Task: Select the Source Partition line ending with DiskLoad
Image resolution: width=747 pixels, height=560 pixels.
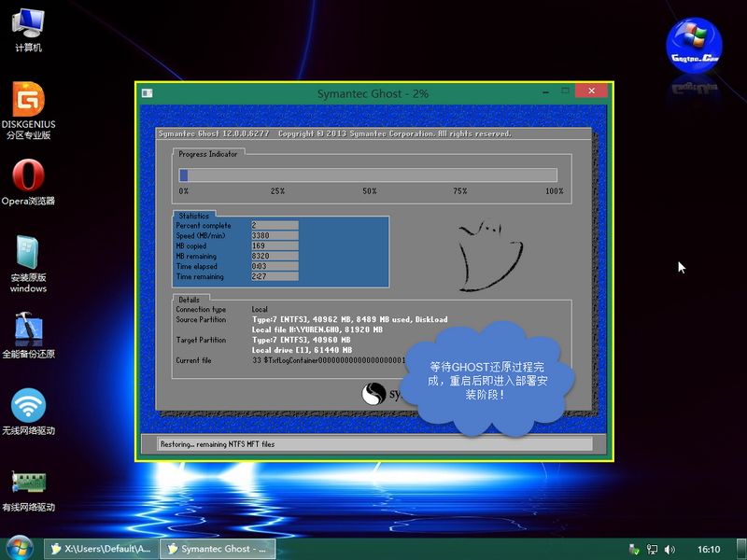Action: [349, 319]
